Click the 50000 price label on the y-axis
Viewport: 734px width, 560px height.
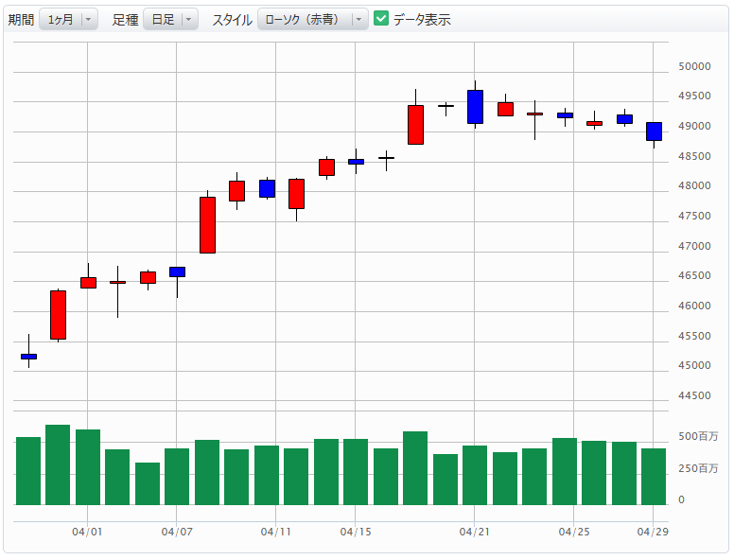point(694,67)
